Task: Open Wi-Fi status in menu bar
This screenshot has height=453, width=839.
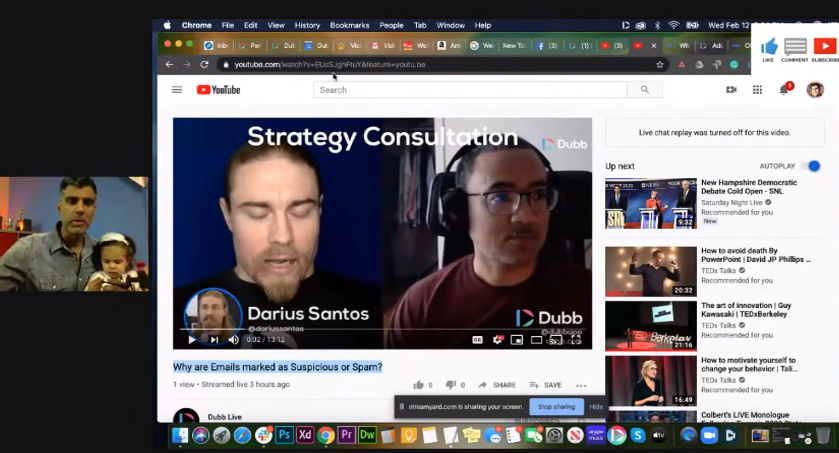Action: [x=674, y=25]
